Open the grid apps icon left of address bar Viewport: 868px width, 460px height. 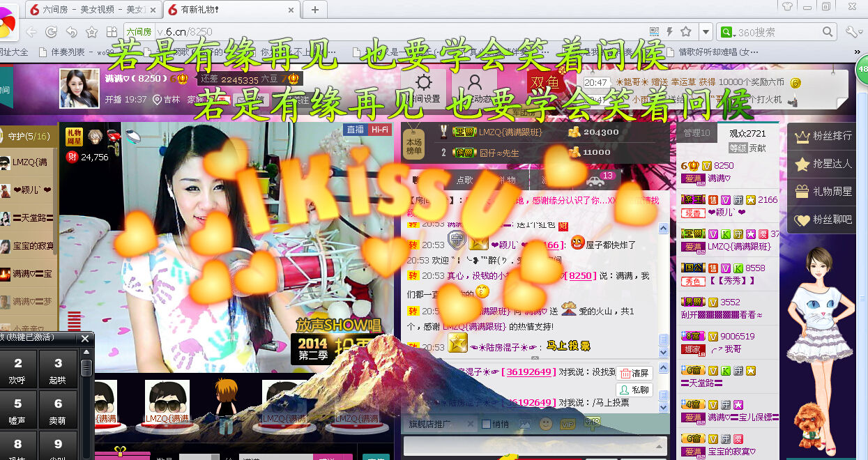pos(112,32)
